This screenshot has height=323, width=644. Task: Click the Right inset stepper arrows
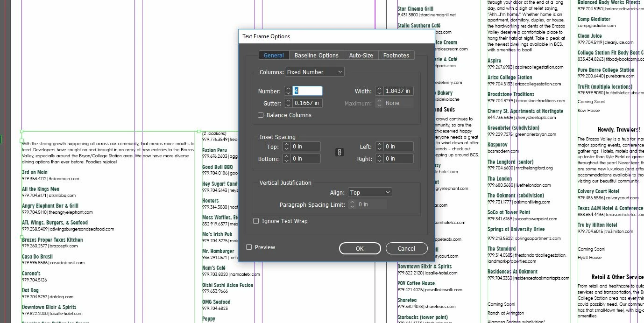click(x=379, y=159)
